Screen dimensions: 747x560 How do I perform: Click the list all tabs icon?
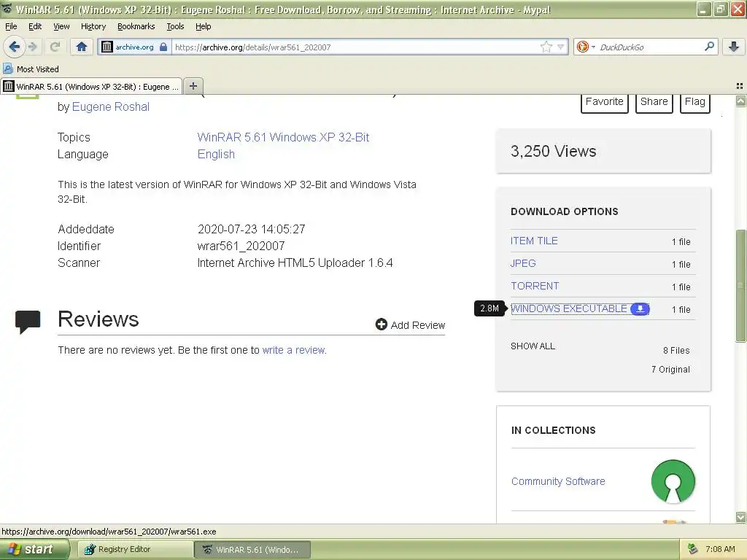point(740,86)
